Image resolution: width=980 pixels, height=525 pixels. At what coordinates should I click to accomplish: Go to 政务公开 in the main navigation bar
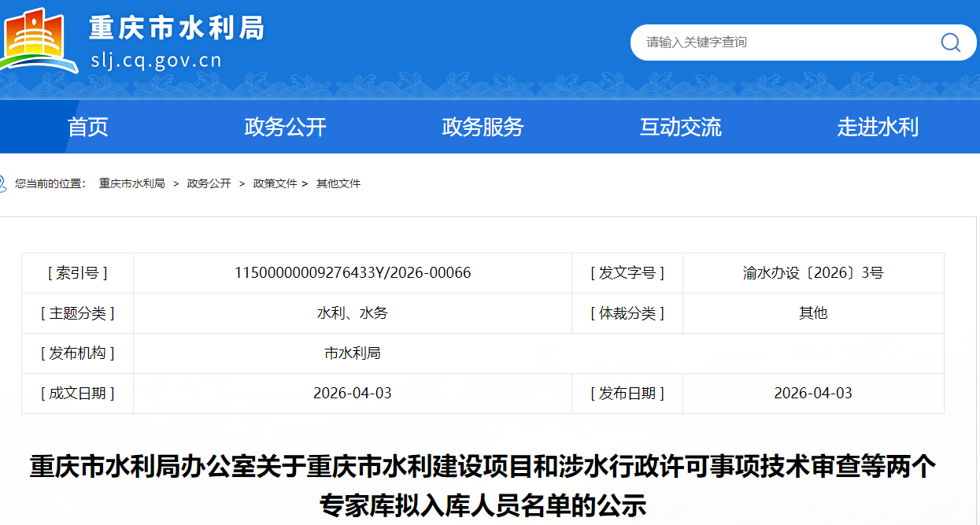[x=285, y=127]
